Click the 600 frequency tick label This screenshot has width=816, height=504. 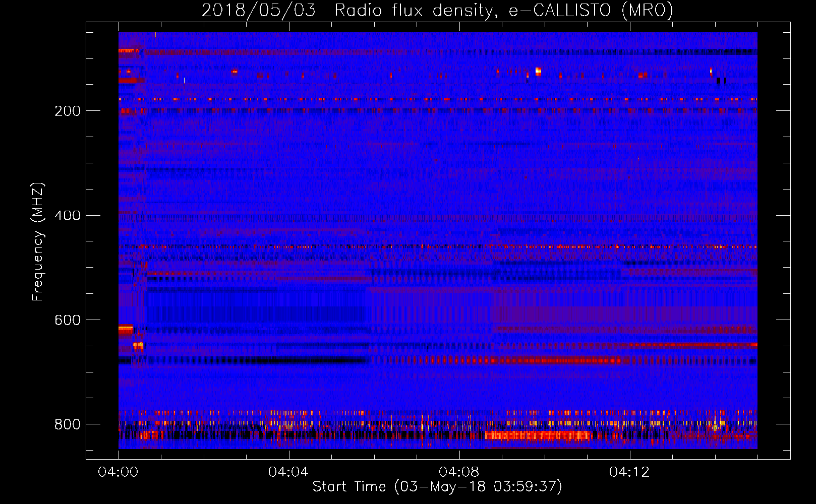click(68, 321)
